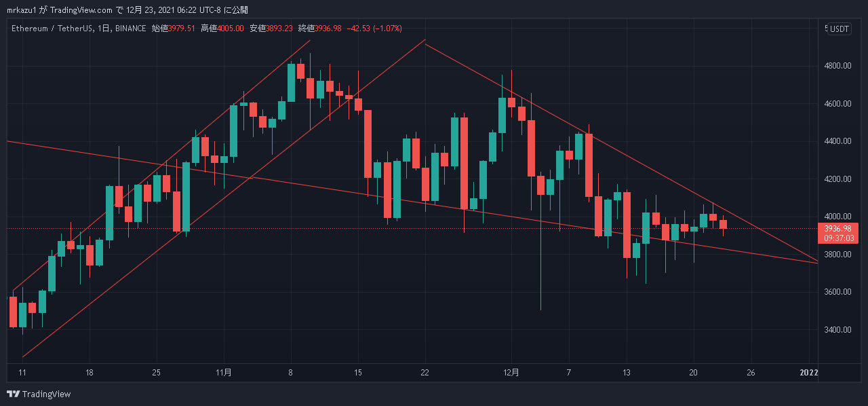Click the 4000.00 price axis label
The width and height of the screenshot is (868, 406).
838,217
